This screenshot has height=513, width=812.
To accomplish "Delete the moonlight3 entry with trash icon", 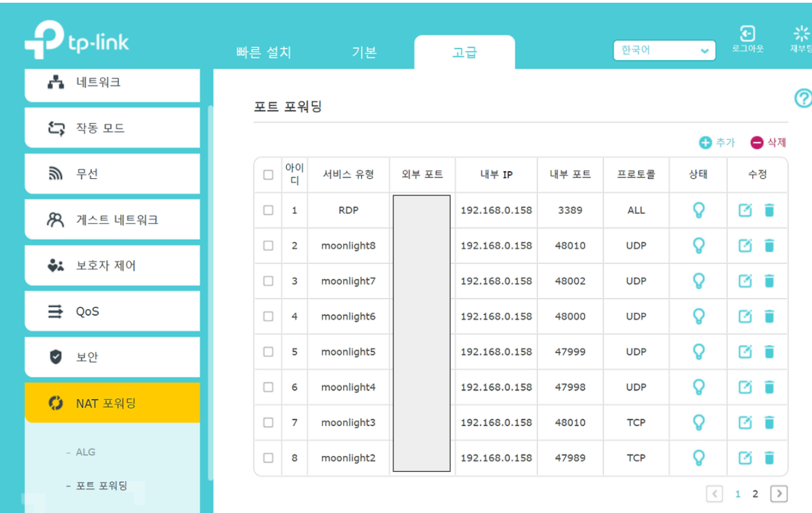I will click(x=769, y=422).
